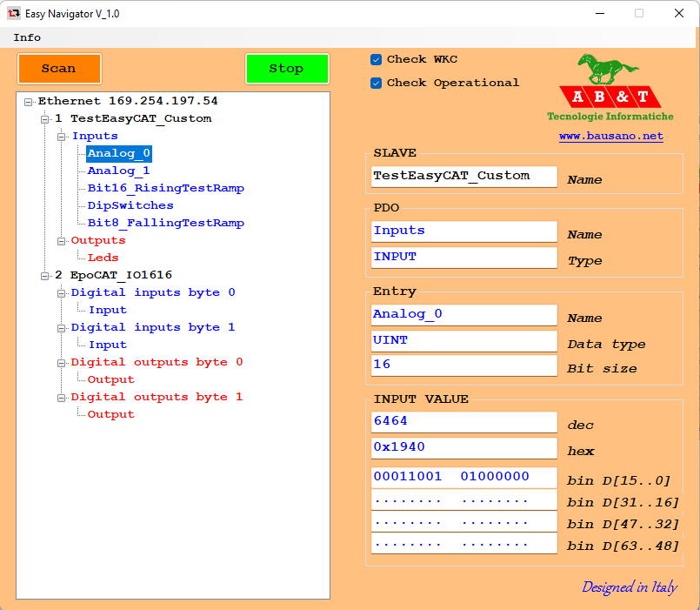Collapse the TestEasyCAT_Custom slave node
700x610 pixels.
(x=45, y=119)
